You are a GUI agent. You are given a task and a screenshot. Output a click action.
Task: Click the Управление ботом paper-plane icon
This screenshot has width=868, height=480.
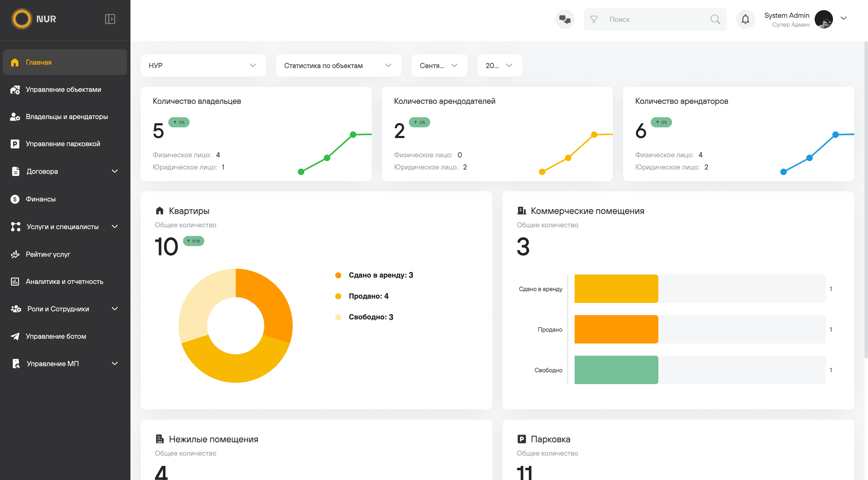(15, 336)
